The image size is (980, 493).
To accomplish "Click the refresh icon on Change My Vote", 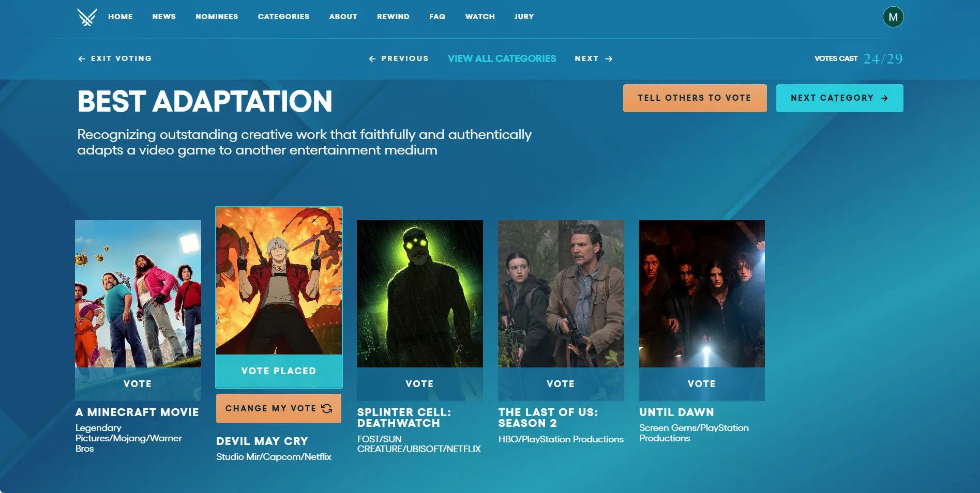I will pyautogui.click(x=327, y=408).
